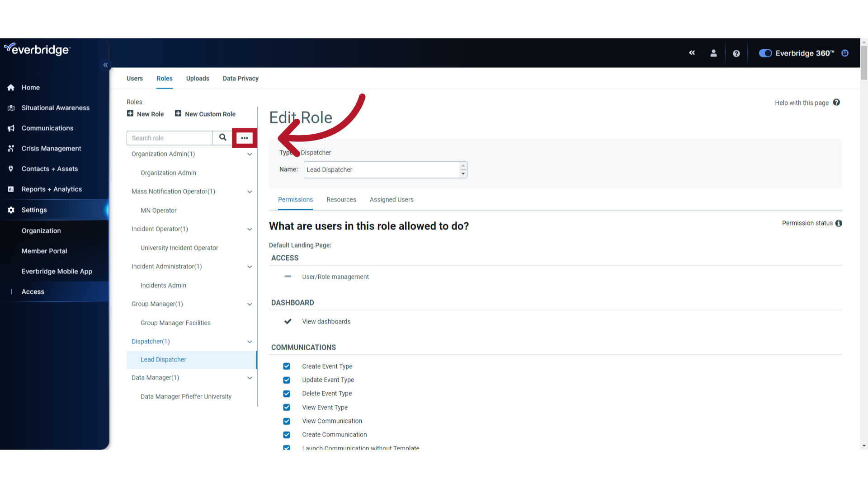This screenshot has width=868, height=488.
Task: Toggle the Delete Event Type checkbox
Action: coord(287,393)
